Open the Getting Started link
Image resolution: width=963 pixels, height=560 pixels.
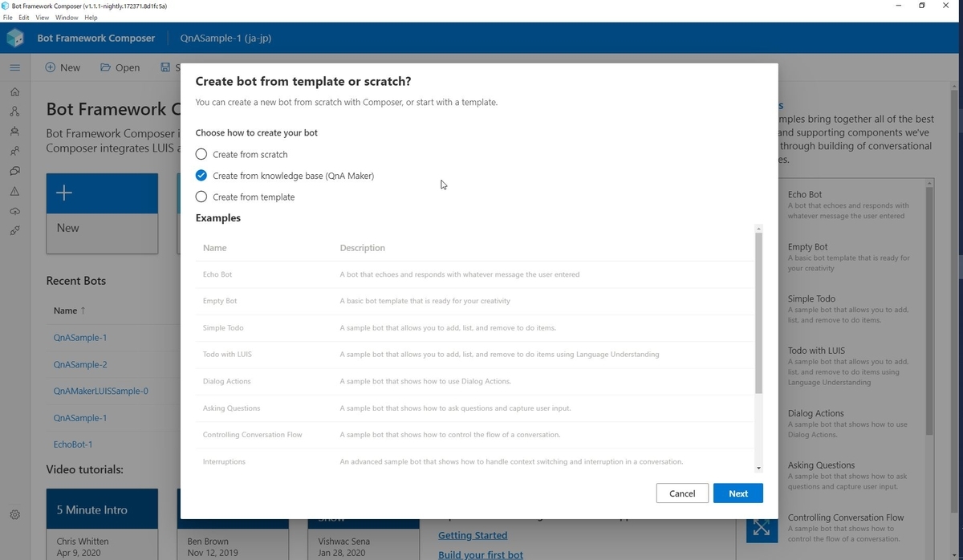(x=473, y=535)
